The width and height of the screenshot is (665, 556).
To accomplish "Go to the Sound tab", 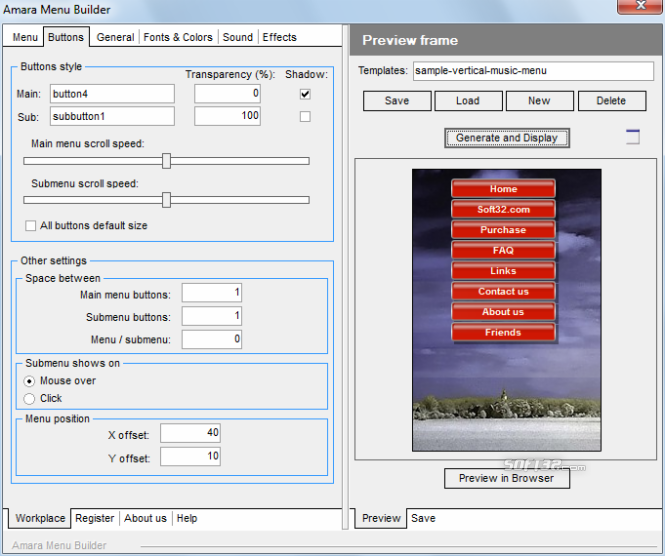I will coord(238,37).
